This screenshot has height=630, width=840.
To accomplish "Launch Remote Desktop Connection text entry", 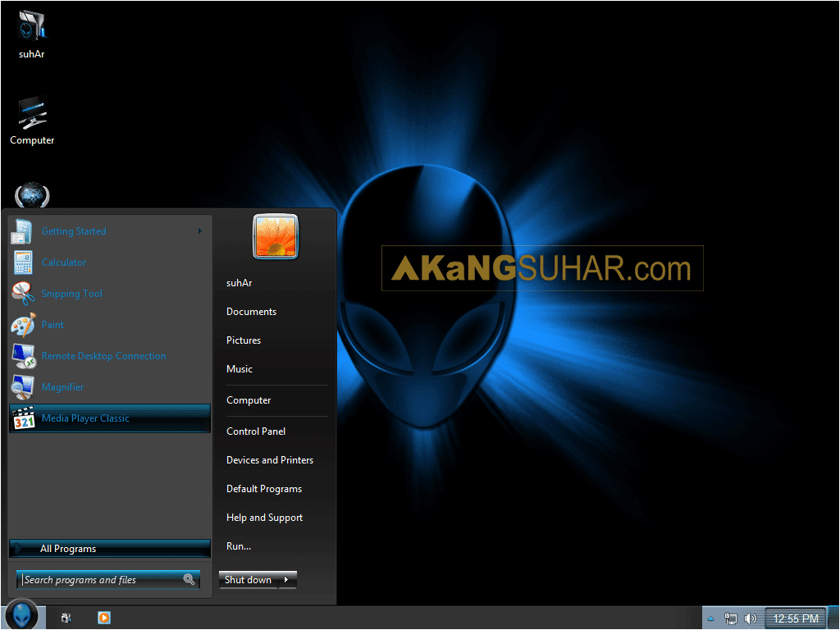I will tap(104, 356).
